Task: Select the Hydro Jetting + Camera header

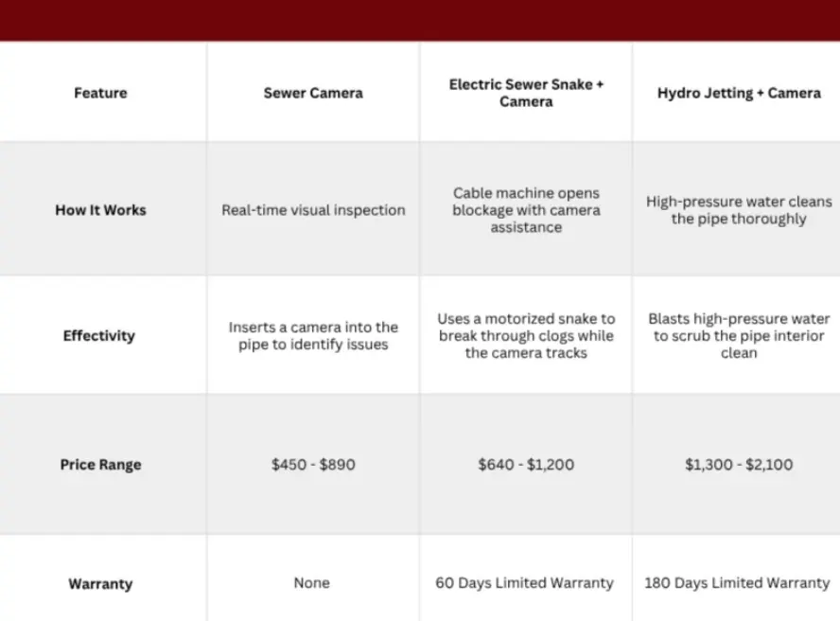Action: [739, 93]
